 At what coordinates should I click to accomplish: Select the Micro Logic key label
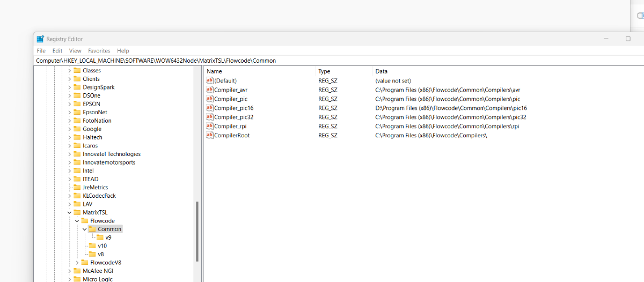98,279
